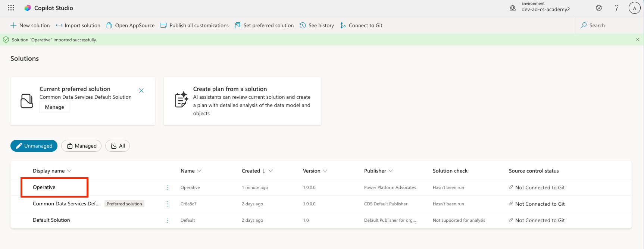This screenshot has width=644, height=249.
Task: Select the Unmanaged solutions filter
Action: pos(34,146)
